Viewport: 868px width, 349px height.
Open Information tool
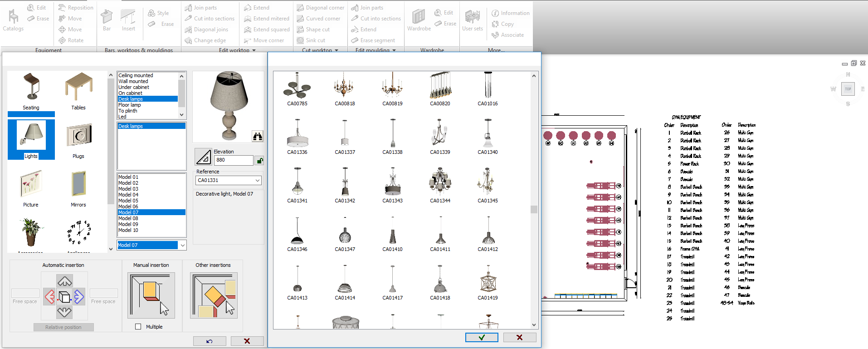[510, 13]
